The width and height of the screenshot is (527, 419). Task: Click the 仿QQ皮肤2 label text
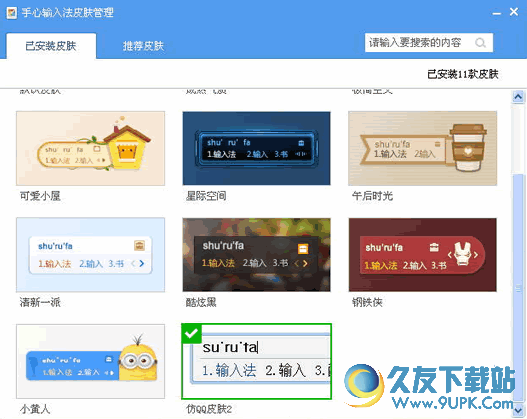click(x=209, y=409)
